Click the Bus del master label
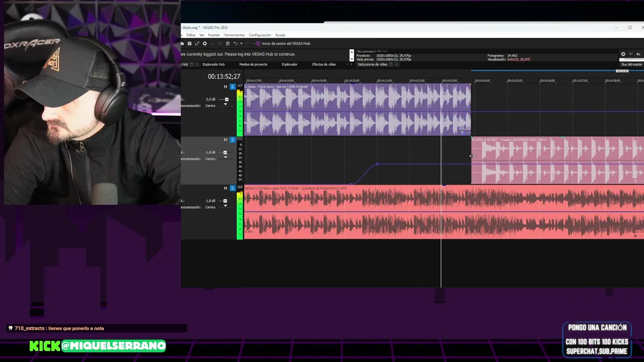The image size is (644, 362). click(x=632, y=64)
